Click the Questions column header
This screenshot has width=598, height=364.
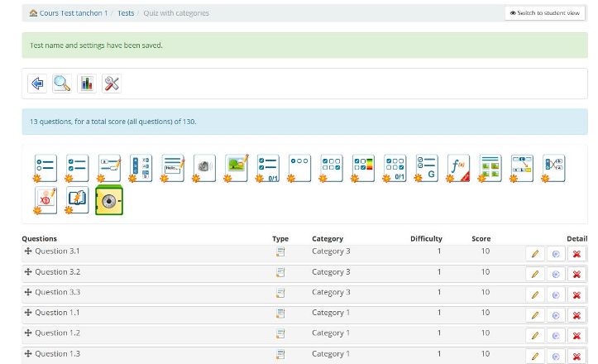pyautogui.click(x=39, y=239)
